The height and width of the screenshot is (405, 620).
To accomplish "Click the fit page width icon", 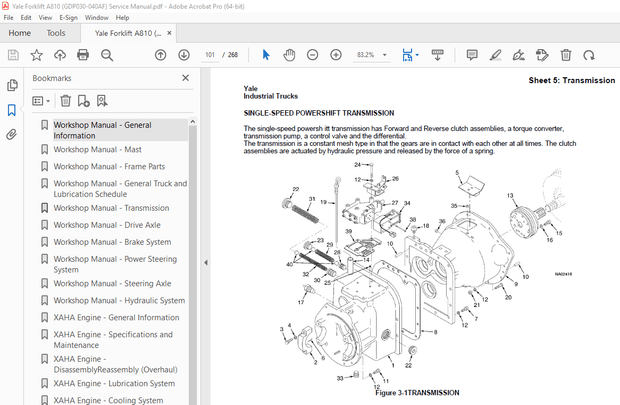I will [407, 55].
